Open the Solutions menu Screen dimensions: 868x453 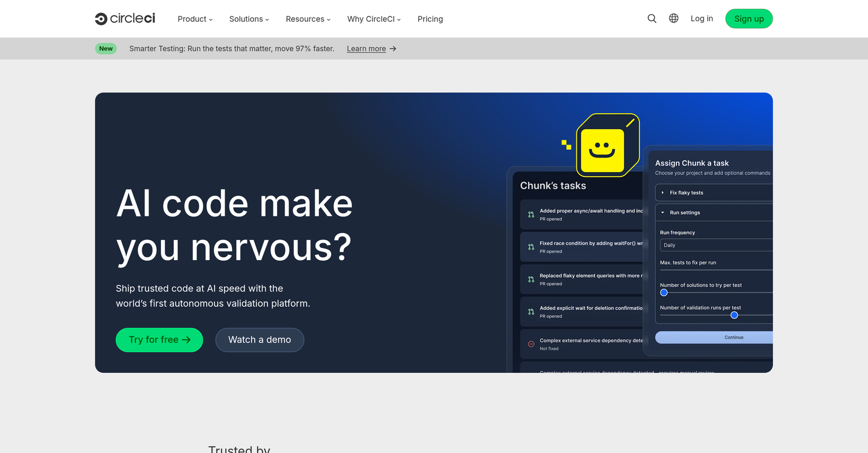tap(249, 19)
